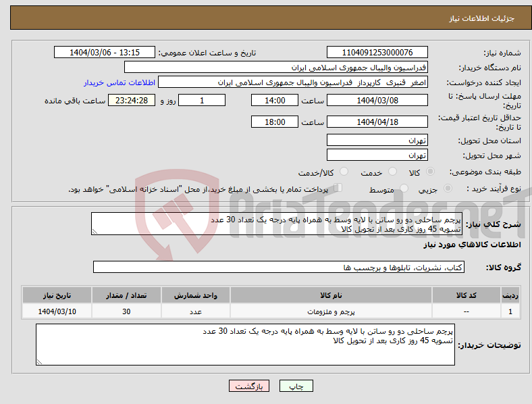Click the ردیف column header

(x=510, y=295)
